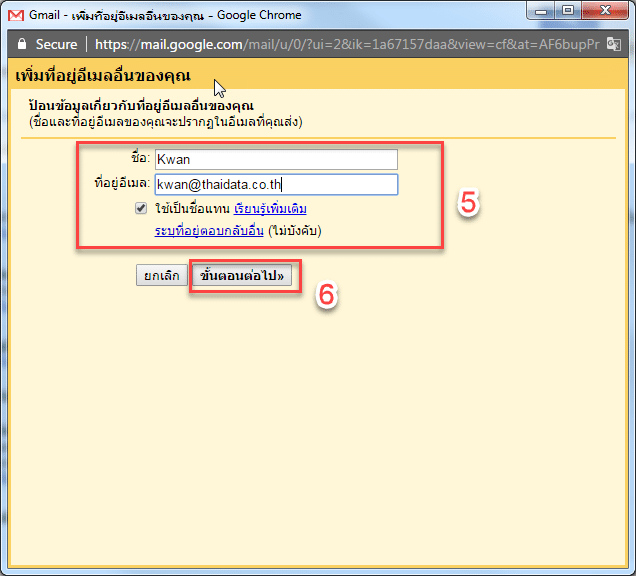The width and height of the screenshot is (636, 576).
Task: Minimize the Chrome popup window
Action: point(541,11)
